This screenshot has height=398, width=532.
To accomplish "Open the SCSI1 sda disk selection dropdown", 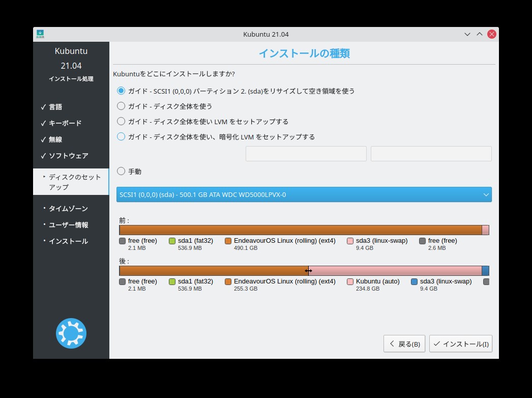I will point(304,194).
